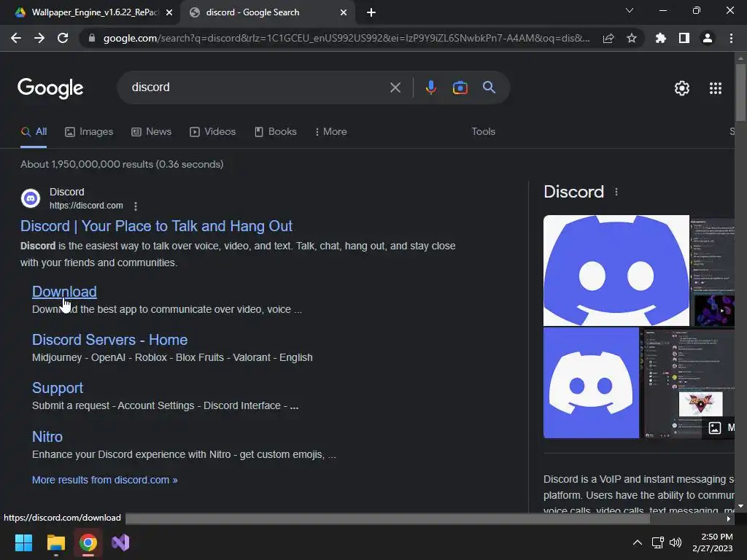
Task: Toggle Chrome side panel icon
Action: (684, 38)
